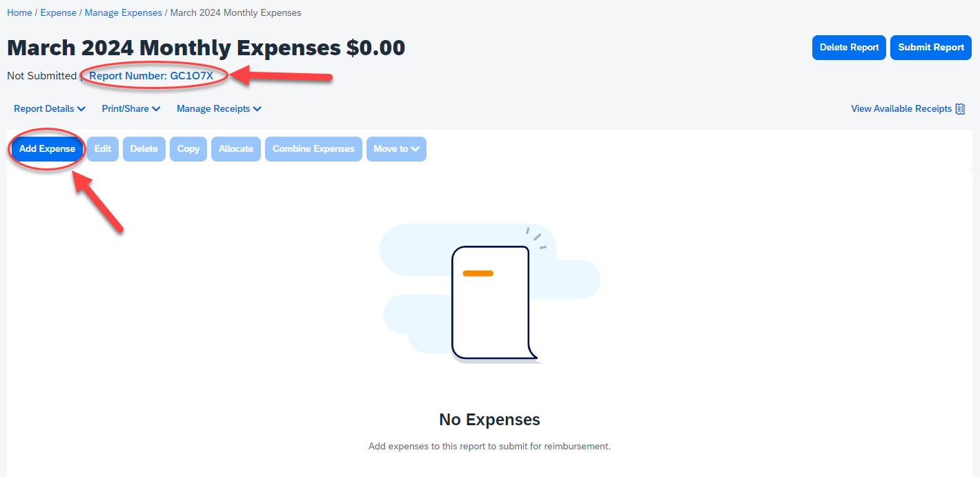The height and width of the screenshot is (477, 980).
Task: Open the View Available Receipts link
Action: pos(901,109)
